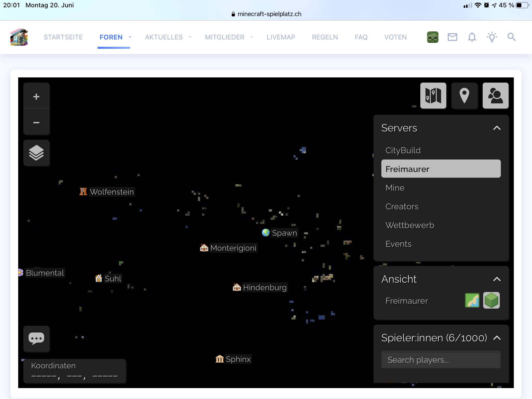Screen dimensions: 532x399
Task: Toggle the players panel button
Action: [495, 96]
